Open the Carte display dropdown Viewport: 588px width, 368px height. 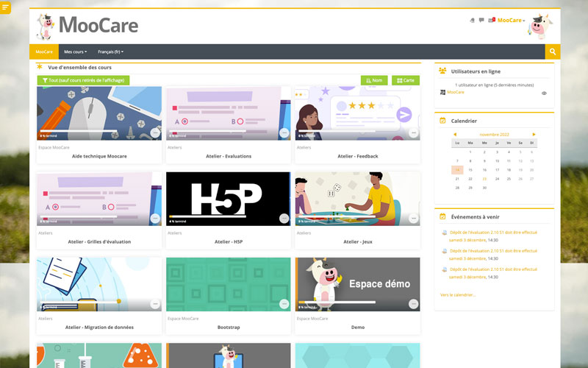406,80
